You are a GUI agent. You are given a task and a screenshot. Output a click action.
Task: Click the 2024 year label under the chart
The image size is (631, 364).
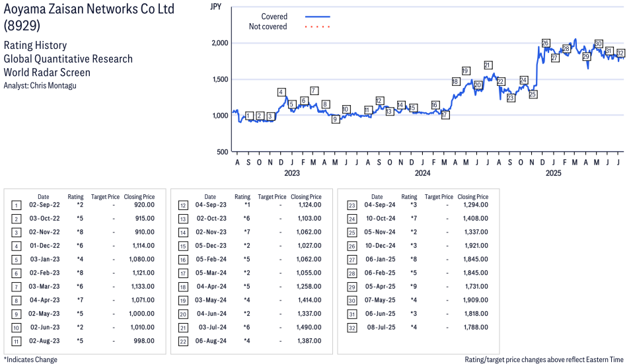click(x=423, y=173)
